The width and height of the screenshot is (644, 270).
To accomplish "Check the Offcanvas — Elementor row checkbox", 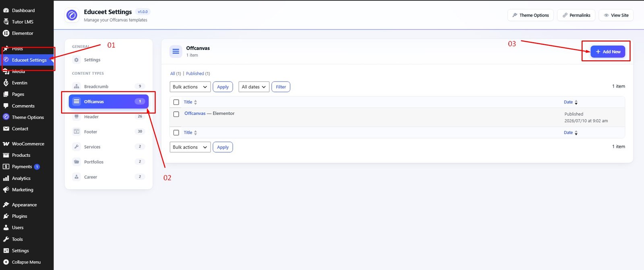I will pyautogui.click(x=176, y=114).
